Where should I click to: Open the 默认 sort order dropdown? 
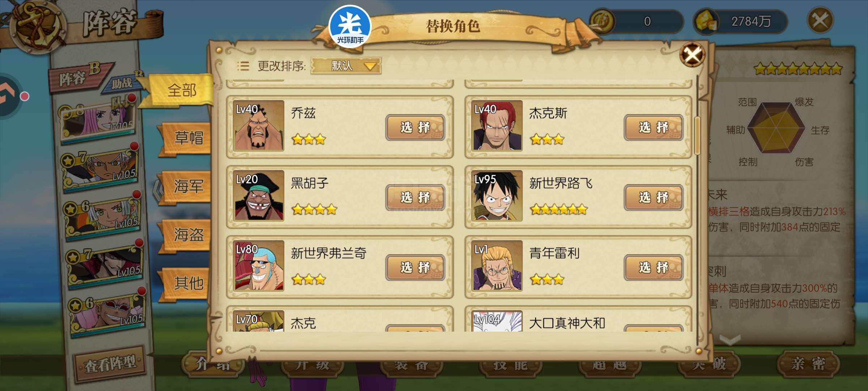[x=346, y=66]
